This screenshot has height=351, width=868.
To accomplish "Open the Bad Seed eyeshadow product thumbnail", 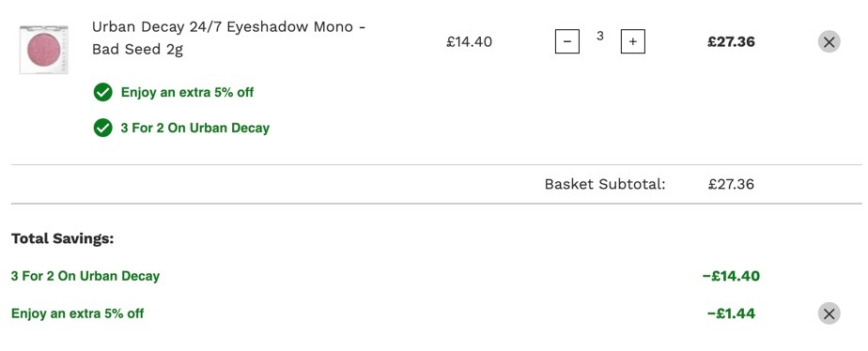I will [44, 49].
